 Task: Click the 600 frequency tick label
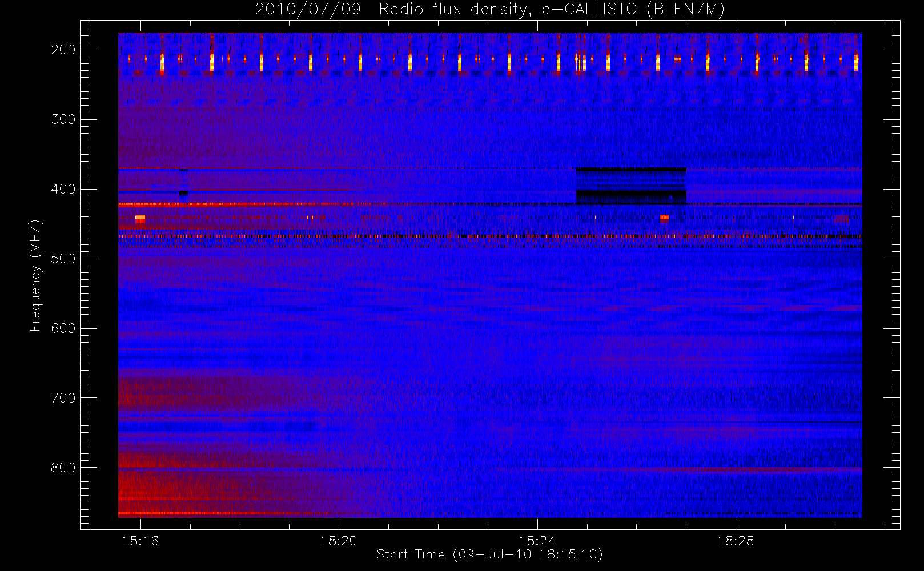63,328
